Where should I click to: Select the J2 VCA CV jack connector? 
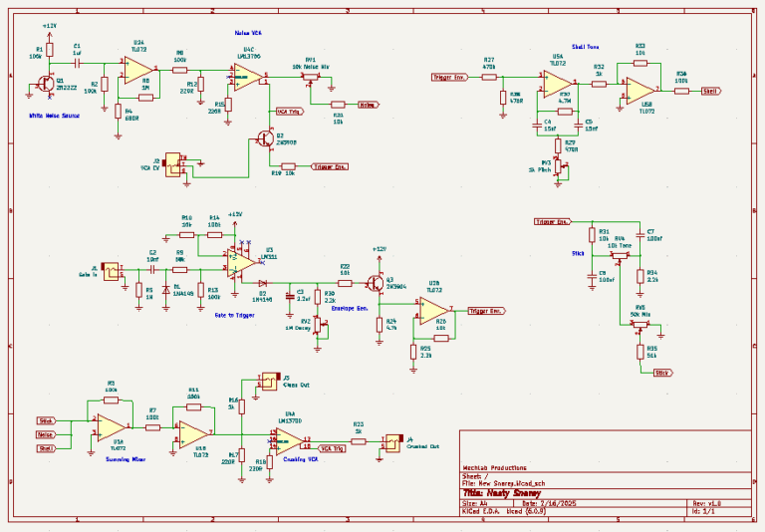coord(175,163)
